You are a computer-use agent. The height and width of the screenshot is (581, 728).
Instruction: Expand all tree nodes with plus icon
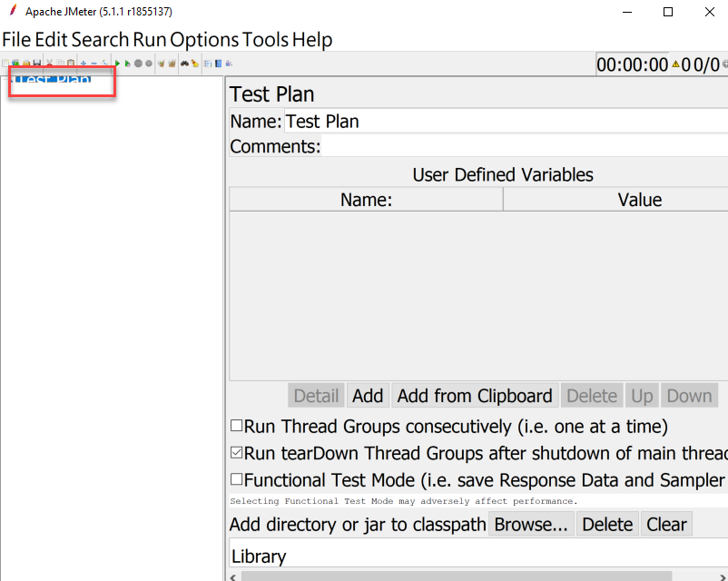point(83,63)
